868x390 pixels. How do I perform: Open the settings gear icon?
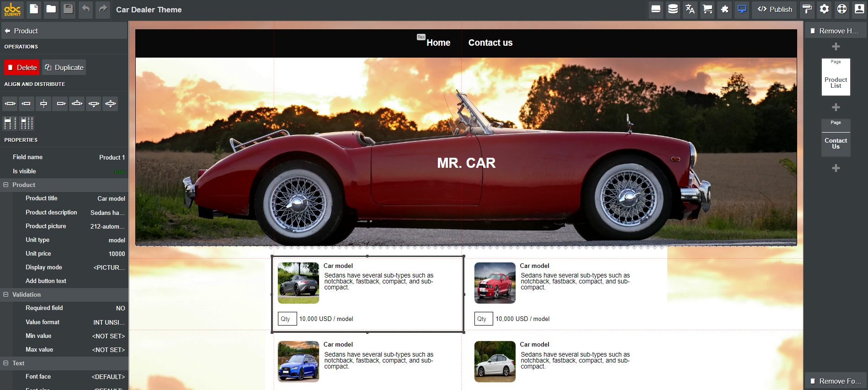coord(825,9)
